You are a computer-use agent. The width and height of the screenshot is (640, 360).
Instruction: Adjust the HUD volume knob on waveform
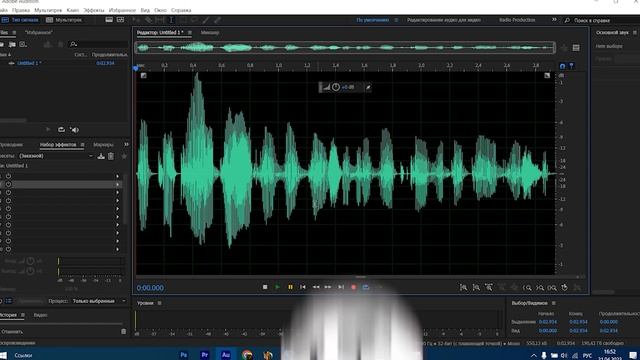coord(336,87)
